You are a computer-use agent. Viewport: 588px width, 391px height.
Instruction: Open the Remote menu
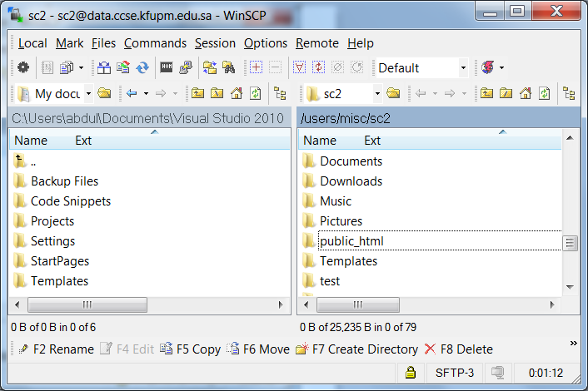click(x=317, y=43)
